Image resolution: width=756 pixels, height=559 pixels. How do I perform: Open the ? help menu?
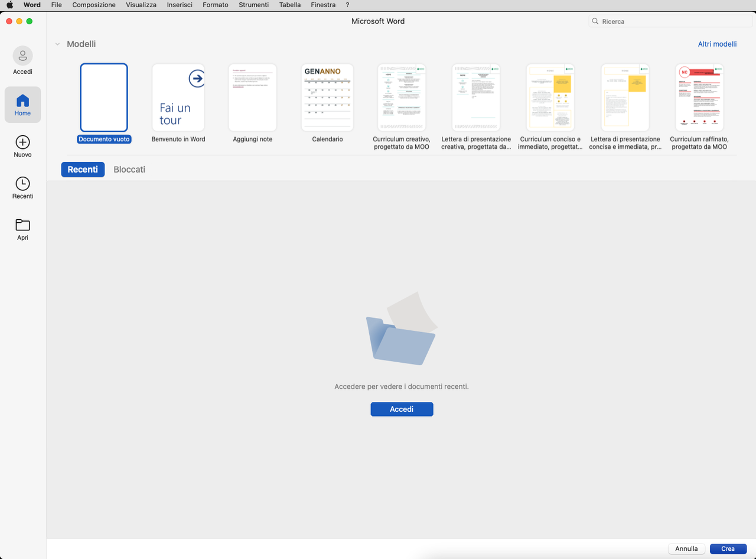(347, 5)
